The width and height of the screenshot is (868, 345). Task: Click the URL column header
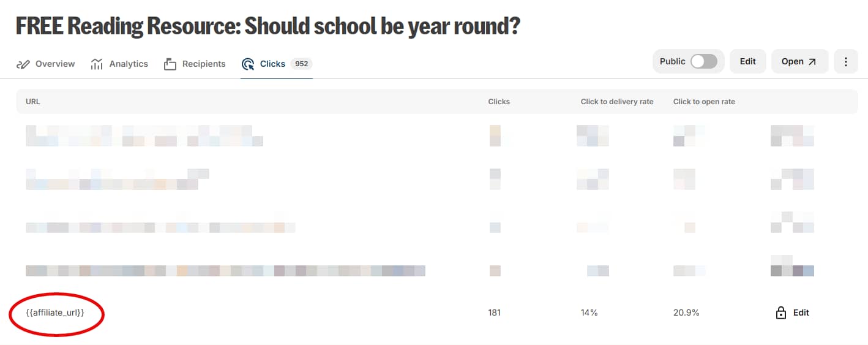(x=33, y=102)
